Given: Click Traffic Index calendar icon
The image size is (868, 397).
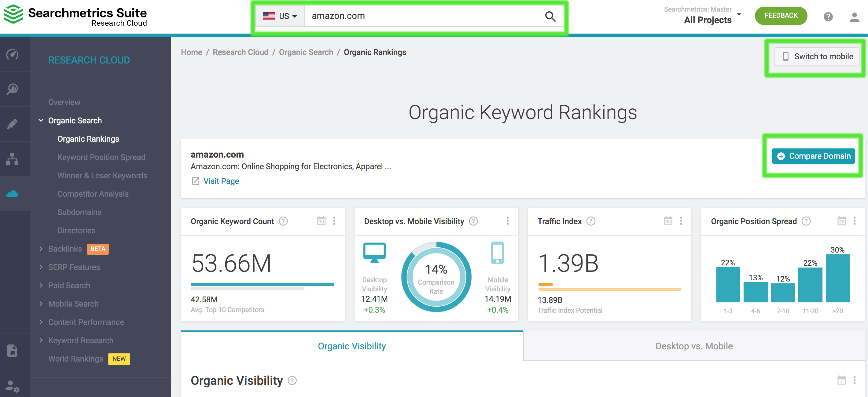Looking at the screenshot, I should coord(668,221).
